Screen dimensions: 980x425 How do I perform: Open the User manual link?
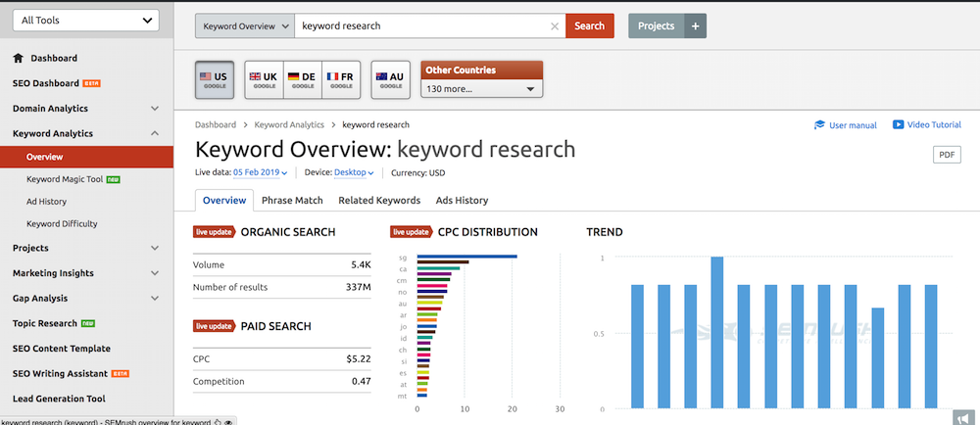point(853,124)
